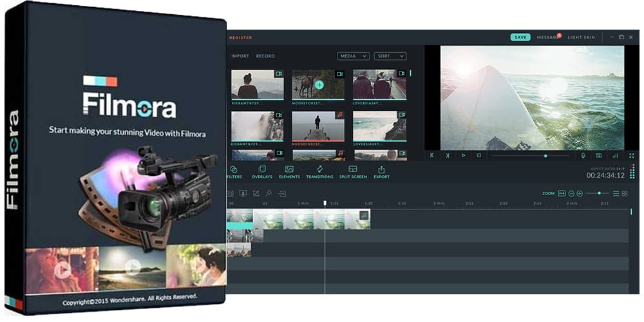Image resolution: width=644 pixels, height=322 pixels.
Task: Click the music note icon on timeline clip
Action: pos(364,215)
